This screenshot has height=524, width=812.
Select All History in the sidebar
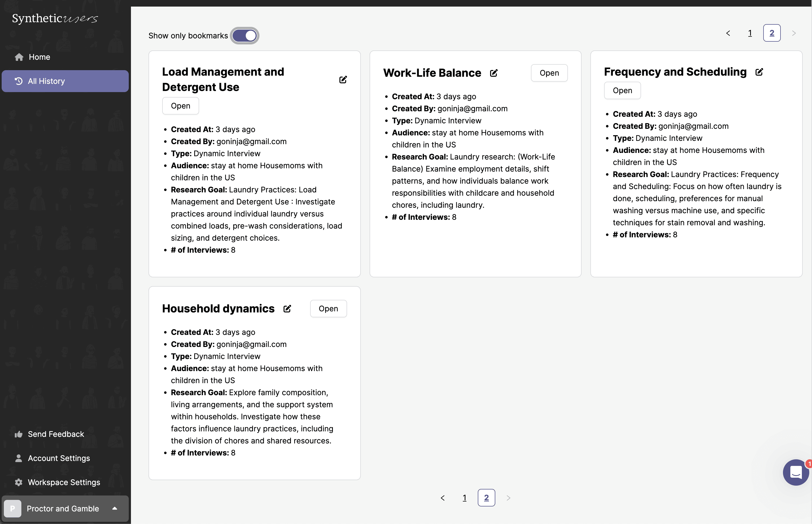coord(46,81)
